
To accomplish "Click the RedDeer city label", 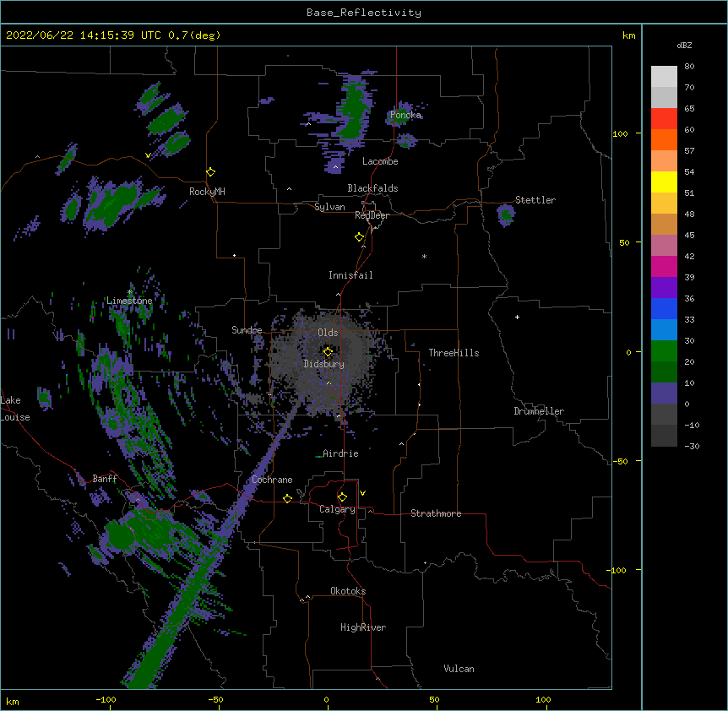I will pyautogui.click(x=372, y=215).
